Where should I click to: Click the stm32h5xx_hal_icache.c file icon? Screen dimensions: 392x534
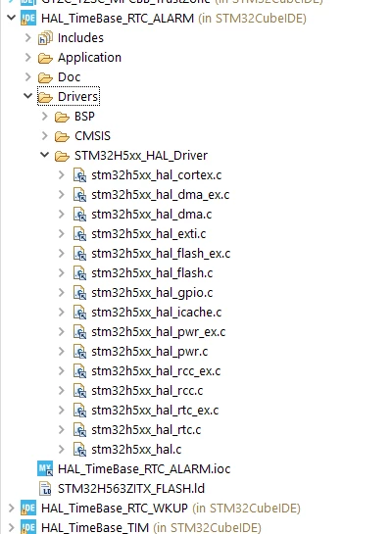(79, 313)
